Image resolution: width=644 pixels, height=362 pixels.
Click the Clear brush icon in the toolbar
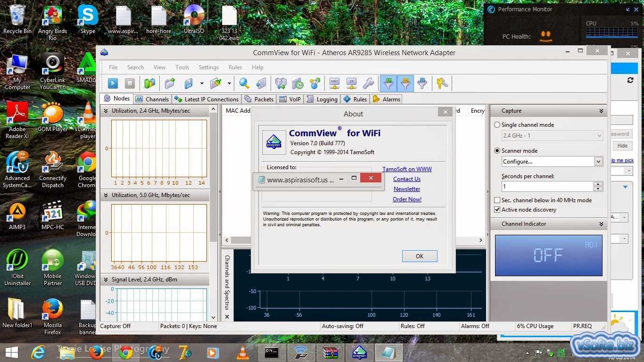tap(216, 83)
